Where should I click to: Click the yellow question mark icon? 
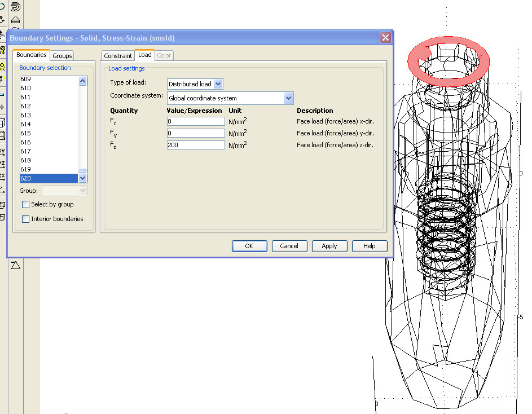tap(2, 51)
